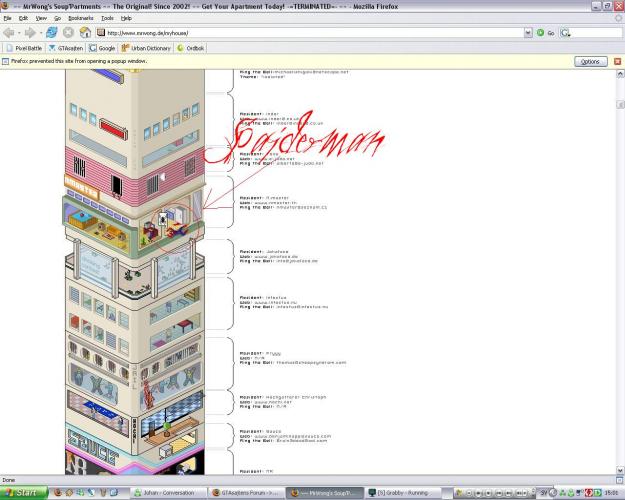Open the Pixel Battle bookmark
625x500 pixels.
24,47
